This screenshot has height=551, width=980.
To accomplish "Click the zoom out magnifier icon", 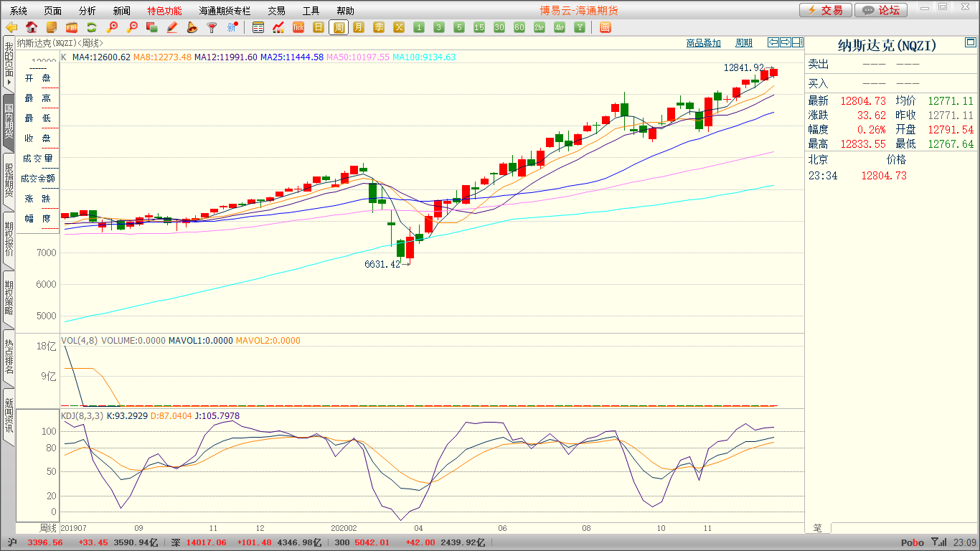I will point(132,27).
